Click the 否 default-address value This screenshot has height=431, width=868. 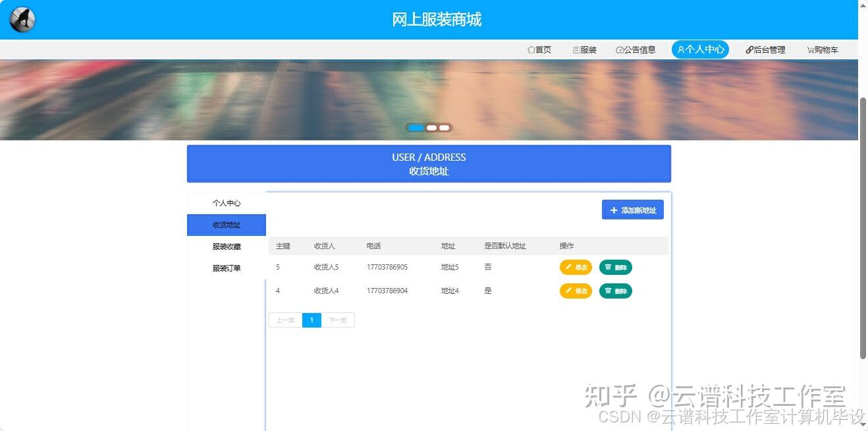pyautogui.click(x=488, y=267)
